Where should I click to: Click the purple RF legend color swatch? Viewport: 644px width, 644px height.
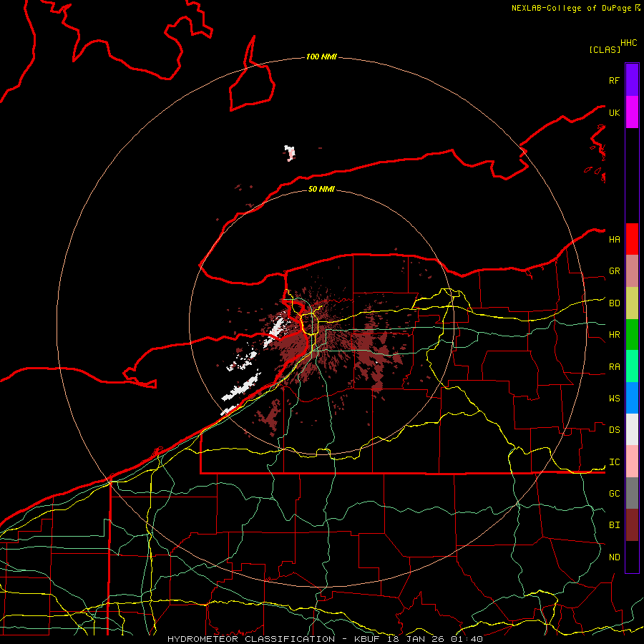(632, 80)
